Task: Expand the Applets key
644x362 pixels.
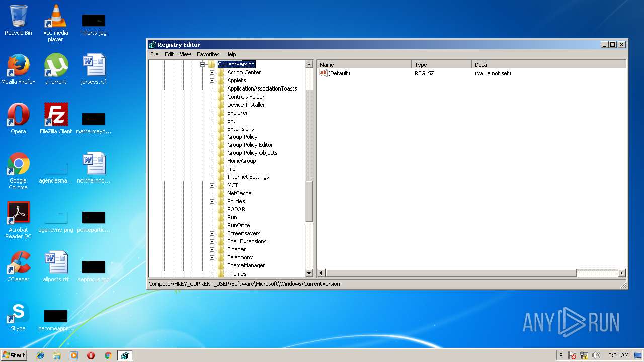Action: pyautogui.click(x=212, y=80)
